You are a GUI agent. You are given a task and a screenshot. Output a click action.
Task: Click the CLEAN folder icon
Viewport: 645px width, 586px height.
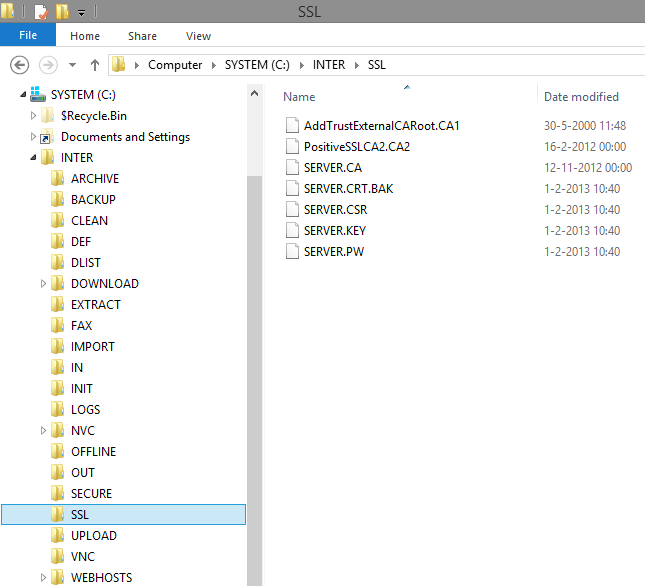pyautogui.click(x=57, y=220)
